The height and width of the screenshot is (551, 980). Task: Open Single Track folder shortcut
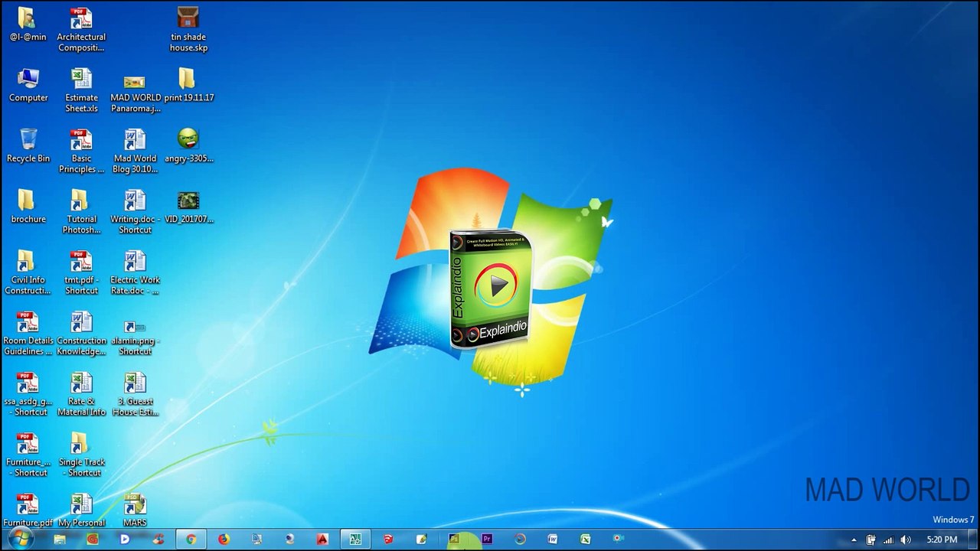pyautogui.click(x=81, y=455)
